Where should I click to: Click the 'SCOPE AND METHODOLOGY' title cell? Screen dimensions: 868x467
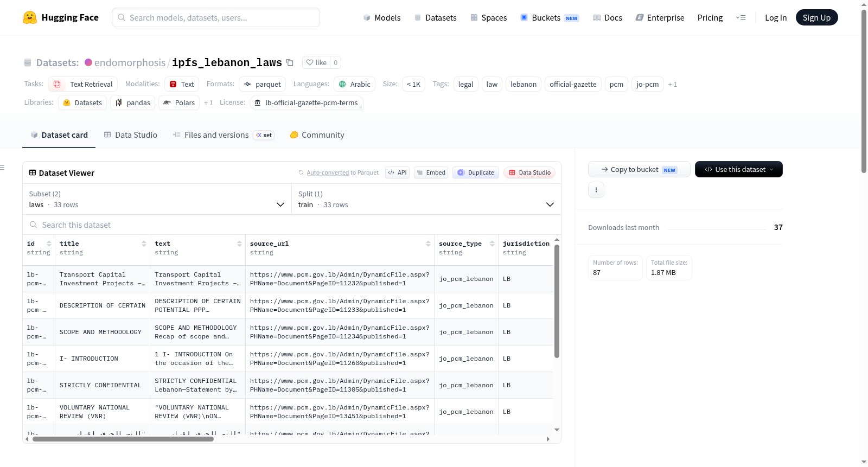coord(103,332)
